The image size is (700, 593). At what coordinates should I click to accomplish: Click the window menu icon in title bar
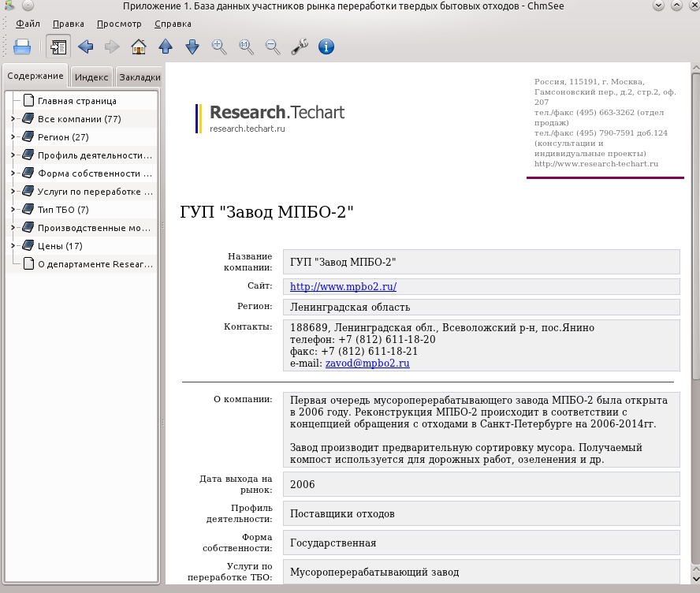coord(9,6)
